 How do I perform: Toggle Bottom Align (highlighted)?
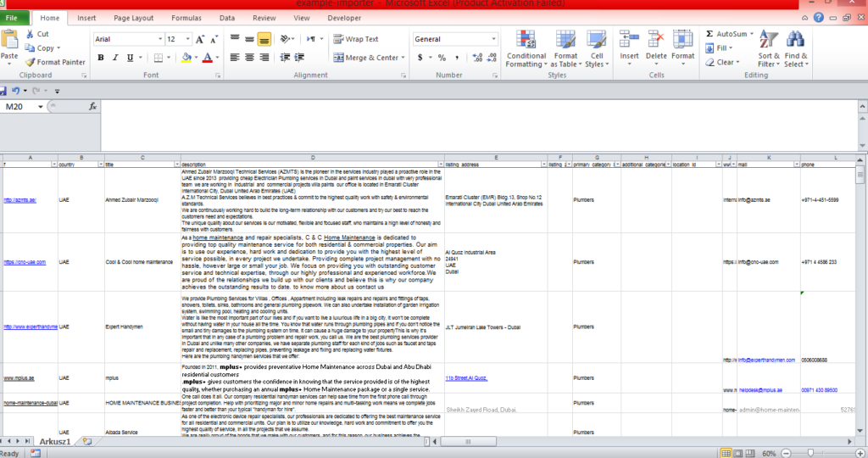tap(264, 39)
